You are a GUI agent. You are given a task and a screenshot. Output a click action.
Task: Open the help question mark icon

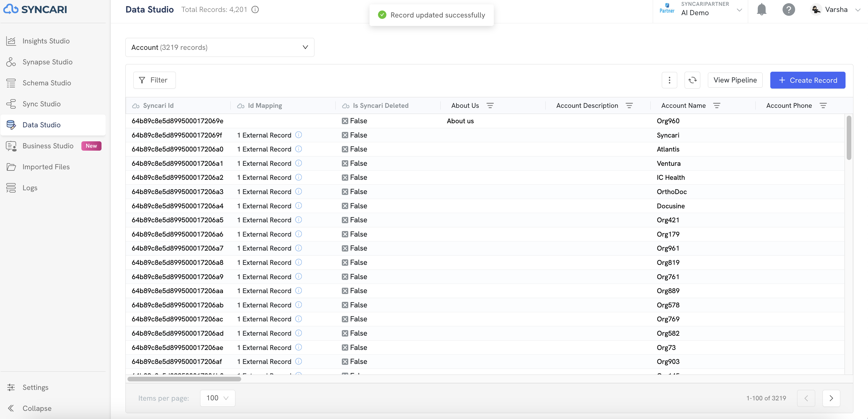click(x=788, y=9)
